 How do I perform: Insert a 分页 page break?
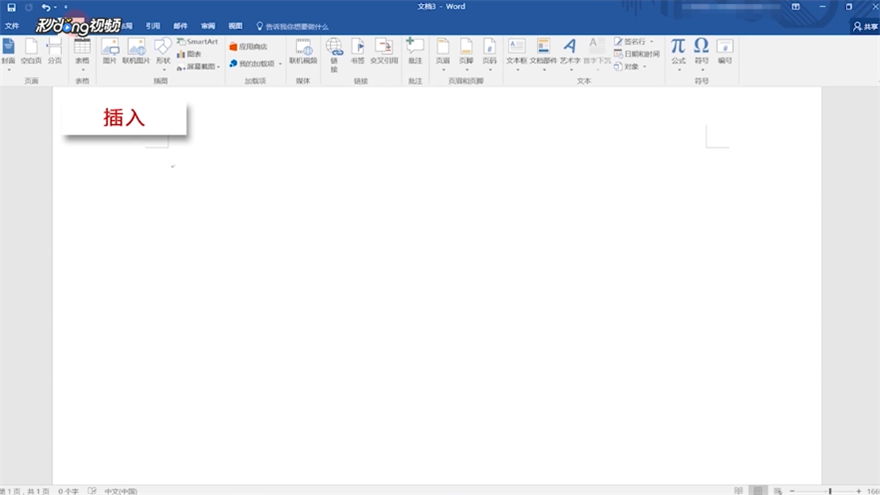point(54,52)
